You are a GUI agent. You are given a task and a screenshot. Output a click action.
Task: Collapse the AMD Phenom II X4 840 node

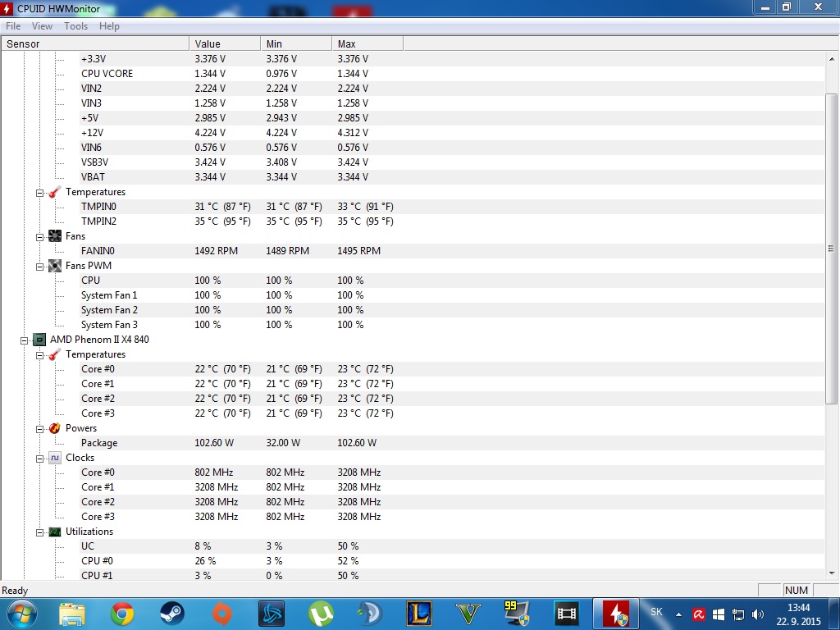pos(24,340)
